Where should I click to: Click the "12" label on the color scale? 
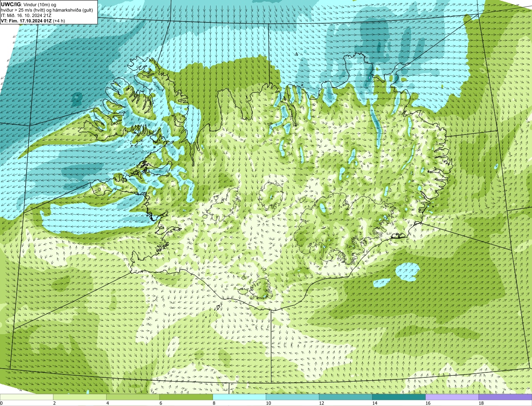click(322, 403)
